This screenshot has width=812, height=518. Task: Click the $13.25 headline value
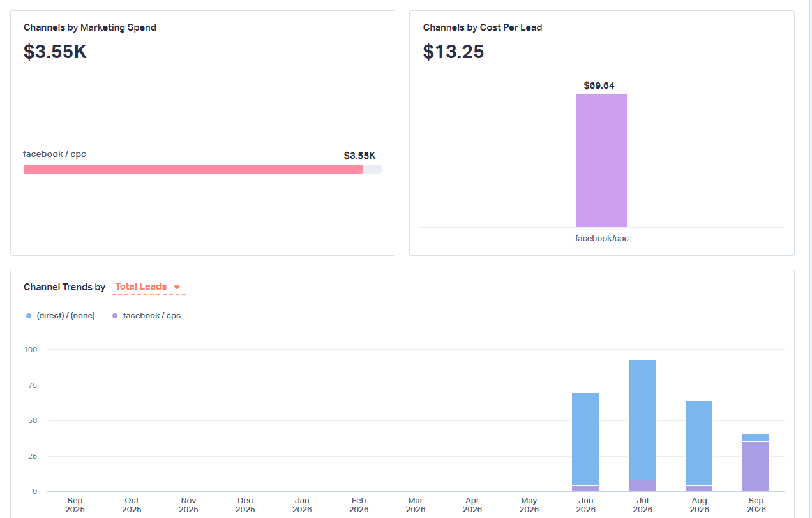click(453, 51)
